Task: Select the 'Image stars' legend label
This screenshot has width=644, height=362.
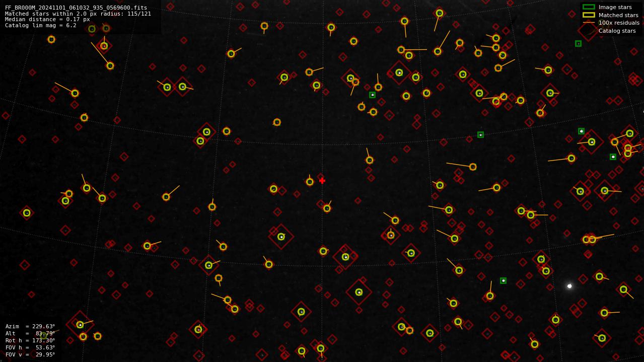Action: click(615, 8)
